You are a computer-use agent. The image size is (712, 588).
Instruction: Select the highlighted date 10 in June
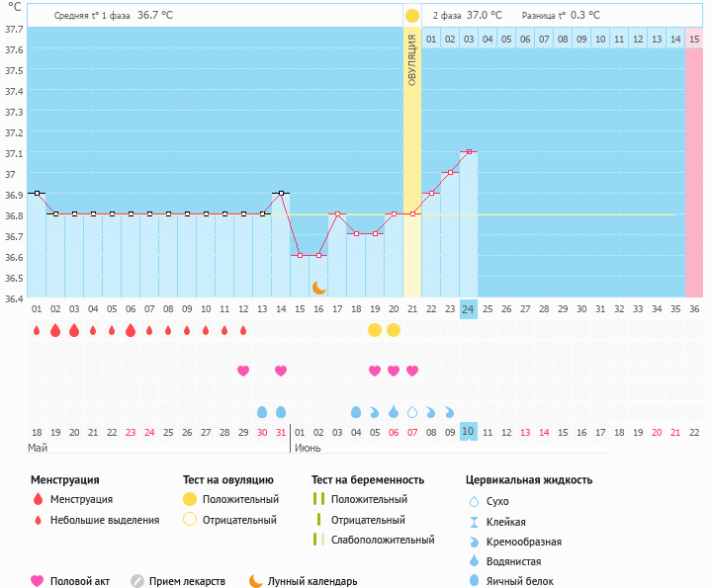(x=469, y=432)
